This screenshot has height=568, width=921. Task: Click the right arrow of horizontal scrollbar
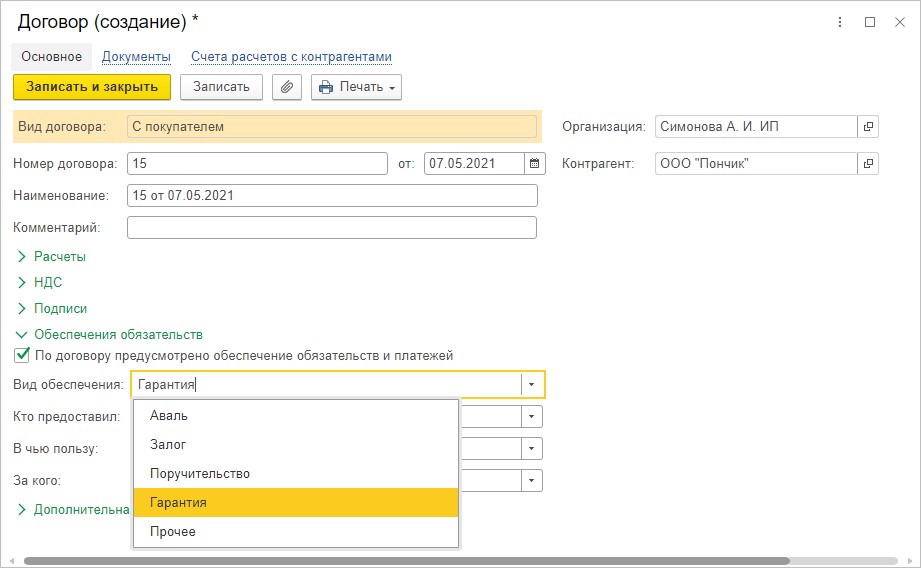tap(910, 561)
